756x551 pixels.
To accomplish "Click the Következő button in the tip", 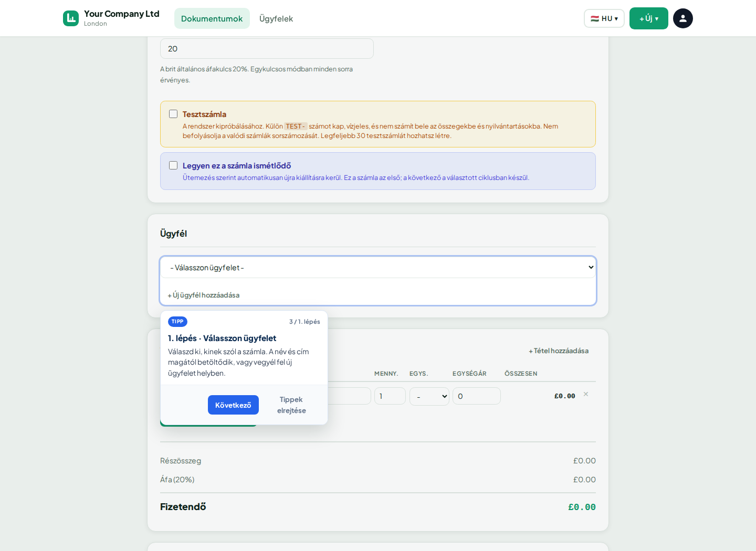I will (x=233, y=405).
